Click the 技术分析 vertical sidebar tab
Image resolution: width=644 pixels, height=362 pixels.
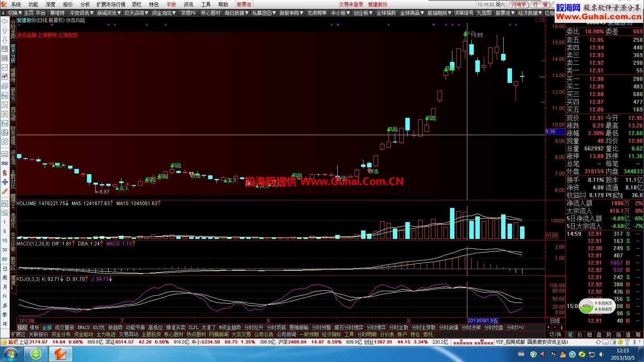click(13, 53)
